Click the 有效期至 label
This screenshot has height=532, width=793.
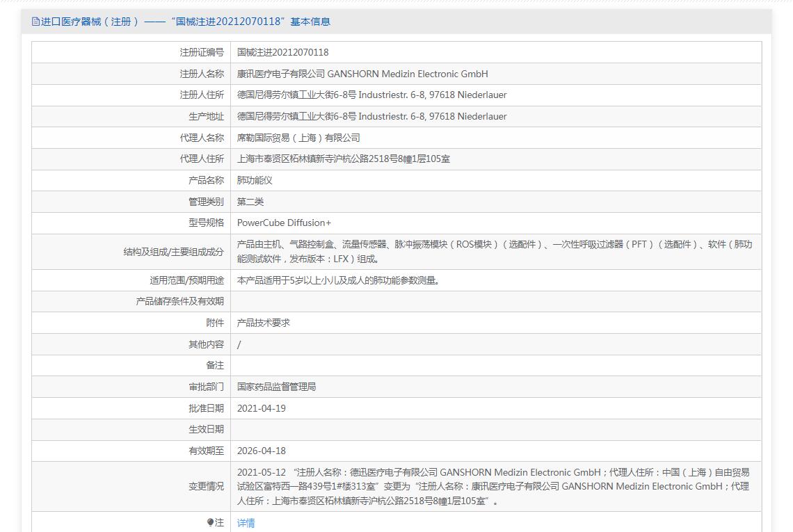207,451
